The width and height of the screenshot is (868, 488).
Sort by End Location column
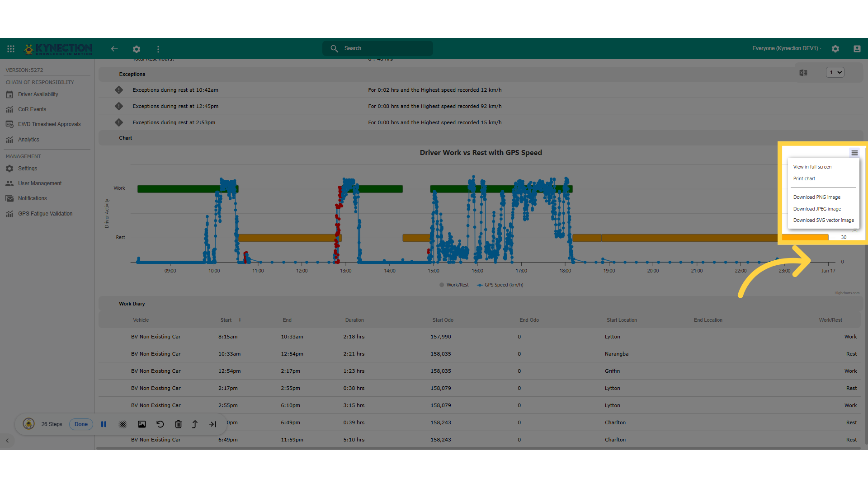[708, 320]
